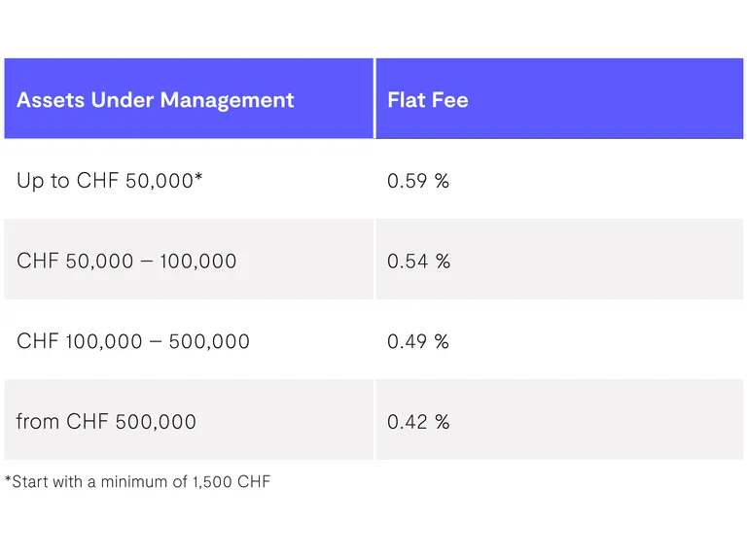This screenshot has height=560, width=747.
Task: Click the from CHF 500,000 tier cell
Action: [x=106, y=422]
